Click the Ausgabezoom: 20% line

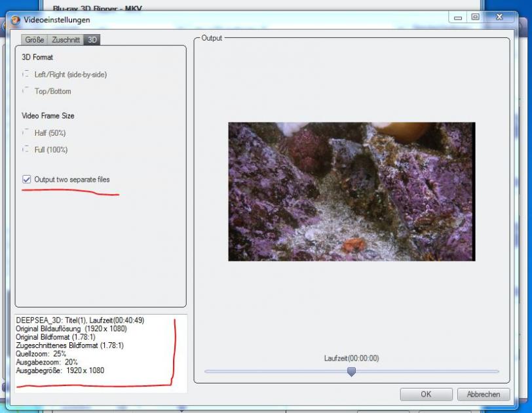tap(47, 362)
